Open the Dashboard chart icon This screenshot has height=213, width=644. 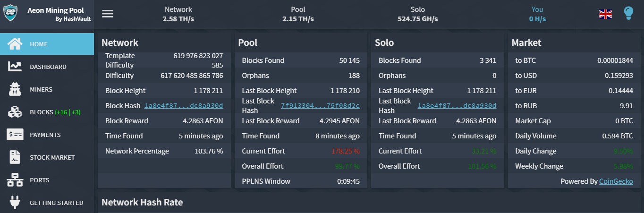click(15, 67)
